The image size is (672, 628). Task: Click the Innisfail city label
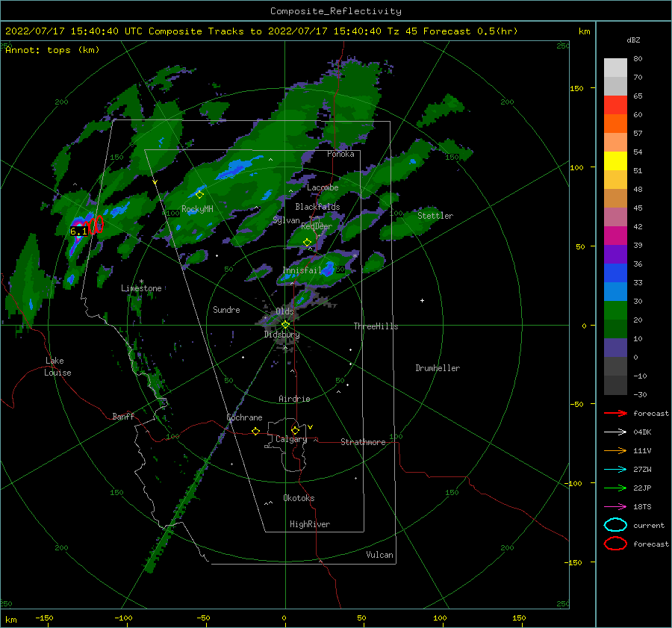(x=302, y=270)
